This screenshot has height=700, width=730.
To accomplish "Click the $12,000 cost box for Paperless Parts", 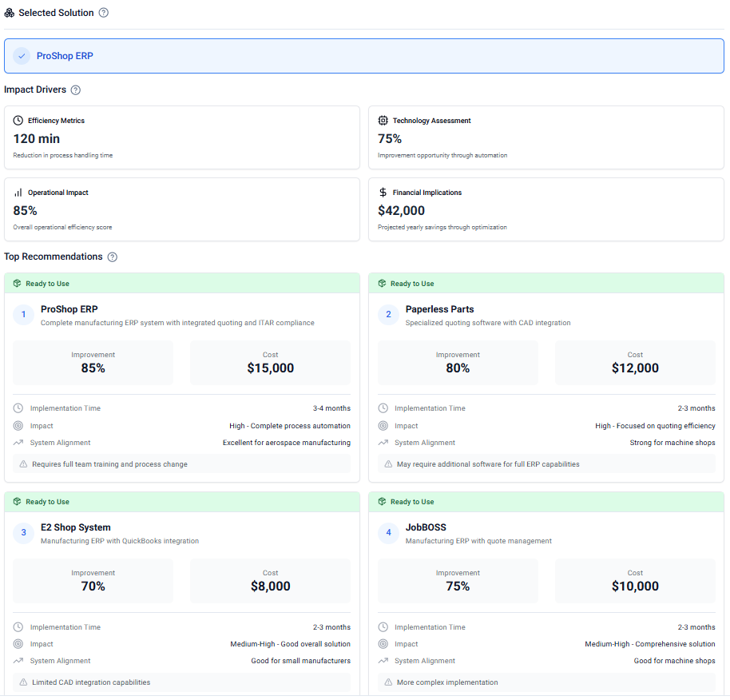I will click(x=635, y=363).
